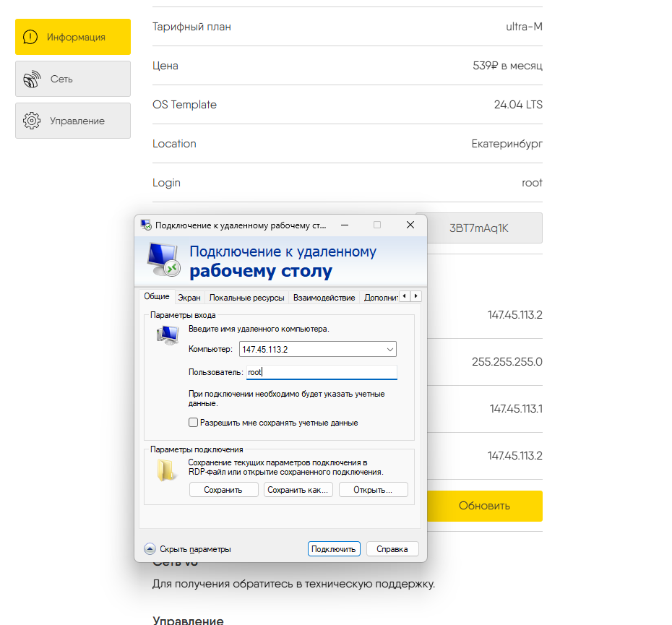The height and width of the screenshot is (625, 672).
Task: Switch to the Локальные ресурсы tab
Action: point(246,298)
